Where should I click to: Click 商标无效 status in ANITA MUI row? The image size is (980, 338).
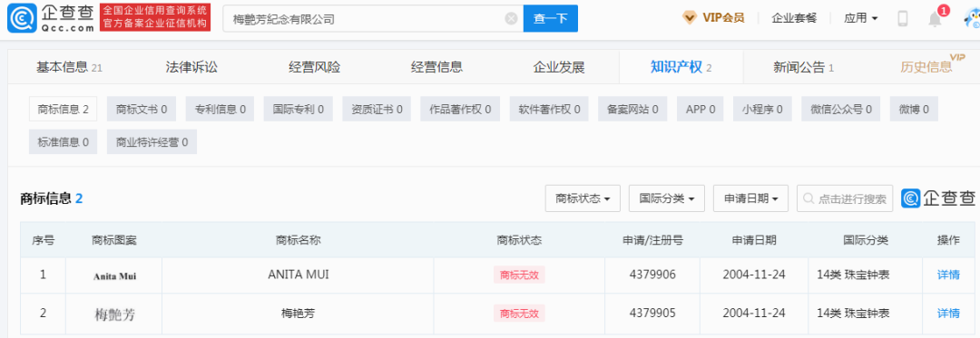click(x=519, y=275)
